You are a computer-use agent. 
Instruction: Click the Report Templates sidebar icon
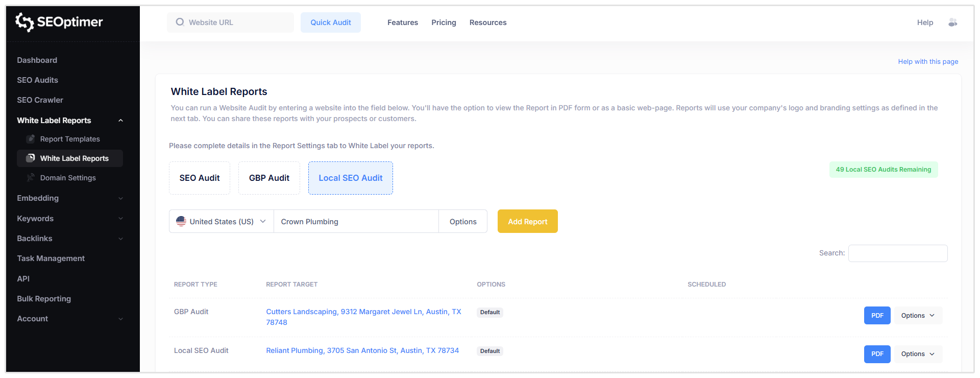click(x=31, y=139)
